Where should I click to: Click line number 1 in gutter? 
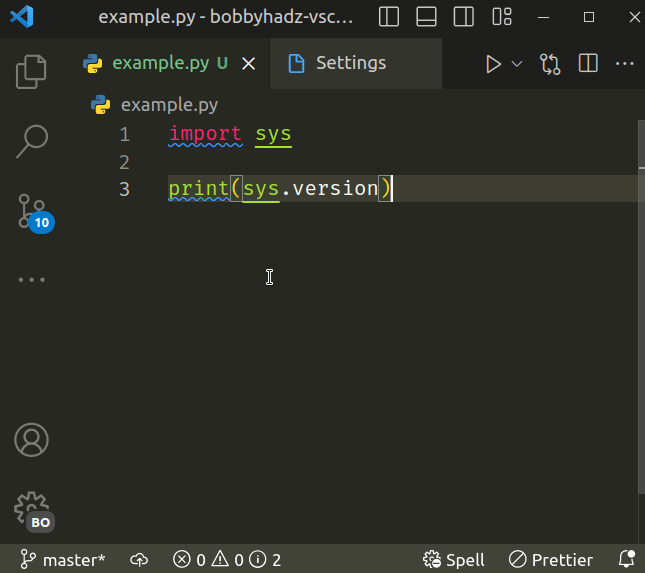[125, 135]
